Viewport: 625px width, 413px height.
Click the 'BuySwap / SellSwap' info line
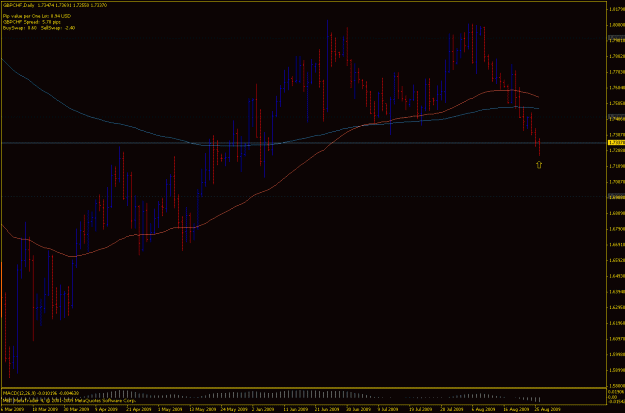coord(39,28)
